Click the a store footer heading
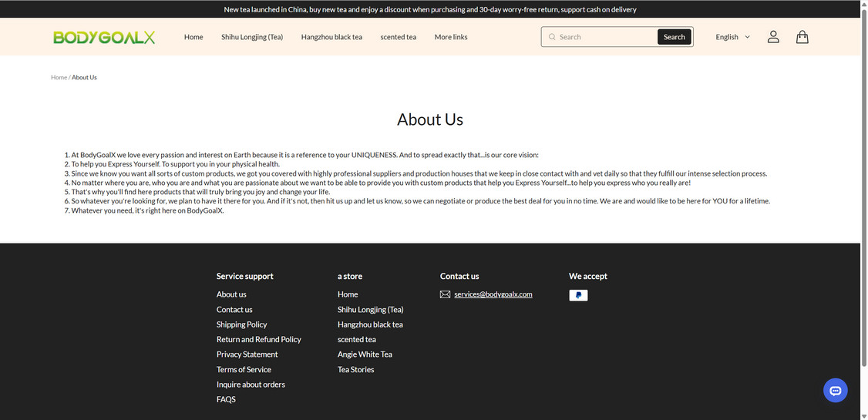 350,276
